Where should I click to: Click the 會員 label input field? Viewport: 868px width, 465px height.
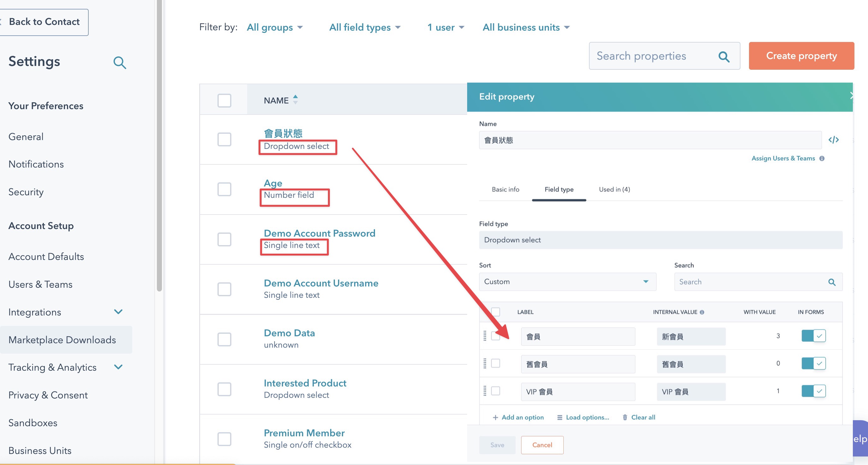point(578,337)
